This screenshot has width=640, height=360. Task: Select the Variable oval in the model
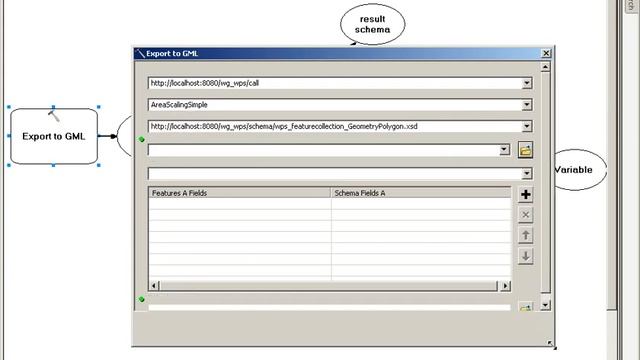[x=580, y=170]
